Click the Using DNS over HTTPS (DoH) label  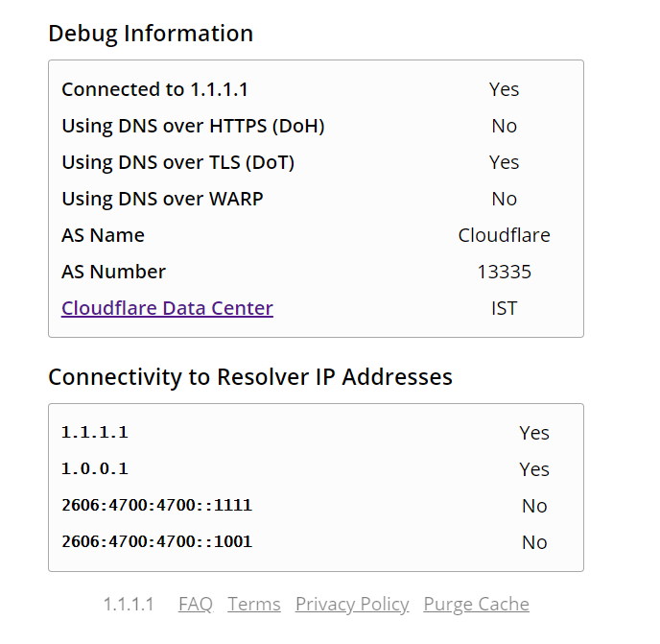click(193, 126)
